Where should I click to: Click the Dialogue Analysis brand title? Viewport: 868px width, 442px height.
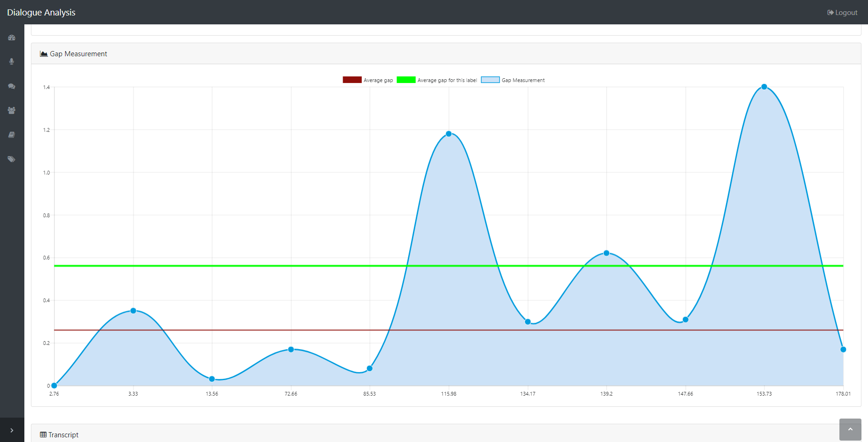coord(41,13)
